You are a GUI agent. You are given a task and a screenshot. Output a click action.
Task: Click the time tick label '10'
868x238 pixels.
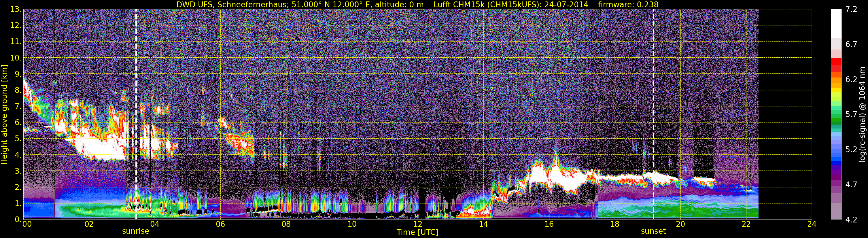point(352,224)
